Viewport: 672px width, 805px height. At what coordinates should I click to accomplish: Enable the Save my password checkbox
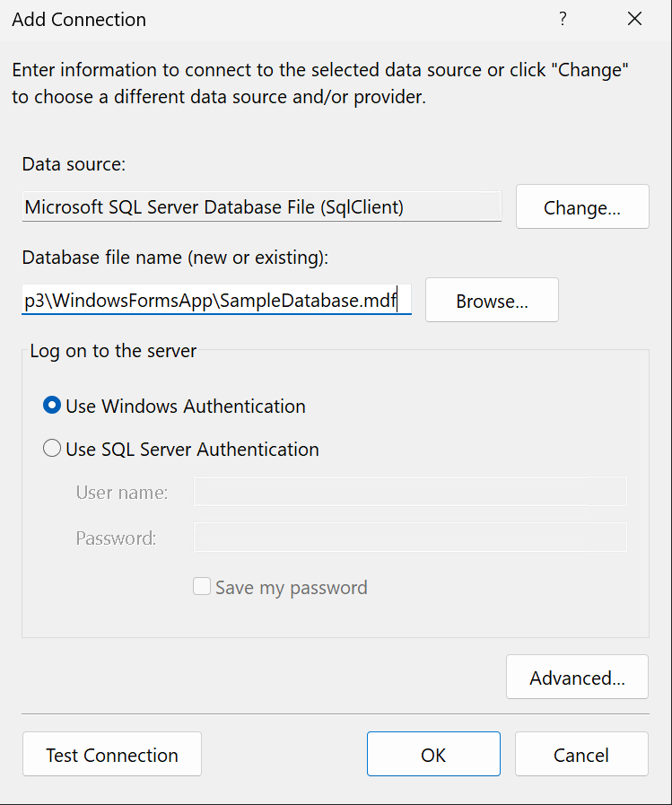tap(202, 587)
